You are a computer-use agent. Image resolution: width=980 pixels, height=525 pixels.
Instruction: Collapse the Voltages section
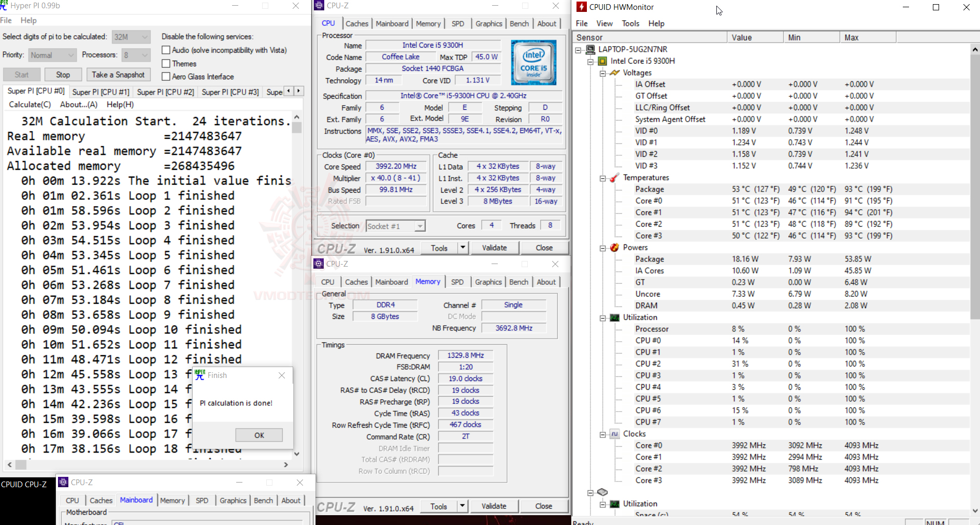(603, 74)
